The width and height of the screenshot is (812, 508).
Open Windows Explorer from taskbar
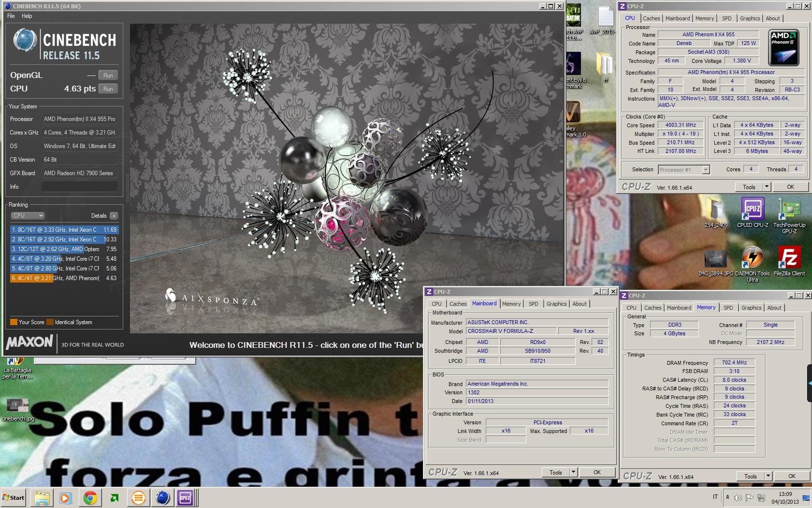click(42, 498)
